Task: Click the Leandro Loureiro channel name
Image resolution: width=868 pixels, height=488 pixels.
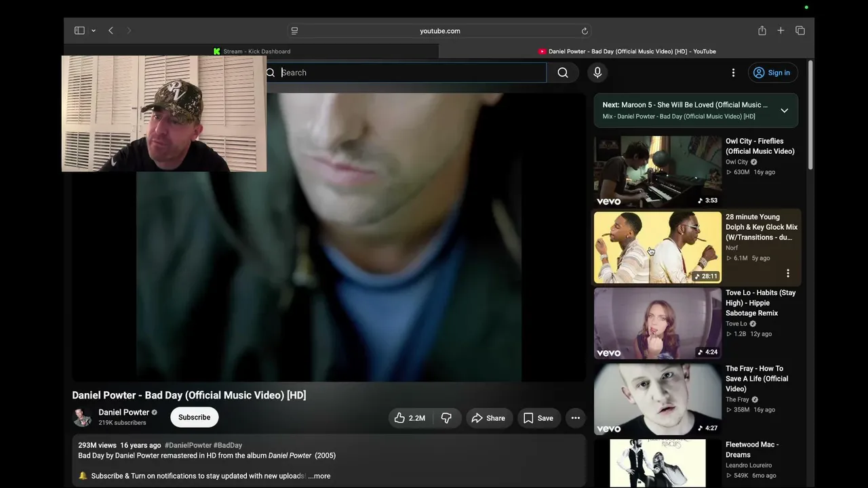Action: coord(749,466)
